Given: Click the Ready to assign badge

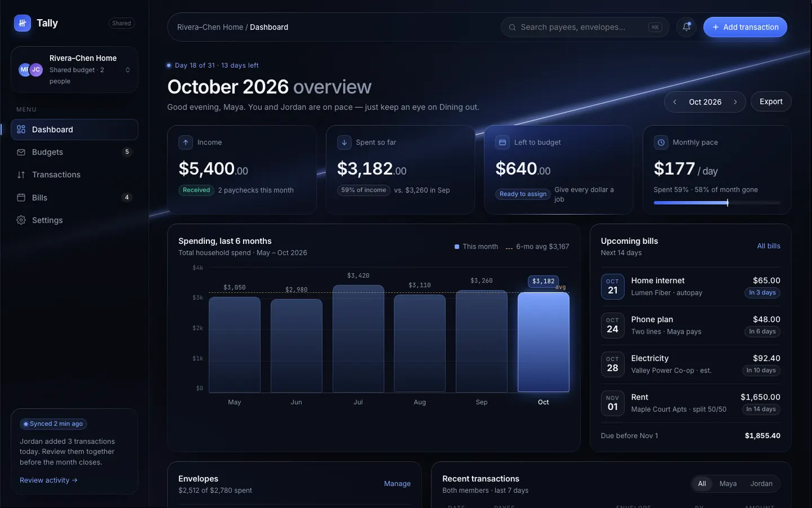Looking at the screenshot, I should 523,194.
